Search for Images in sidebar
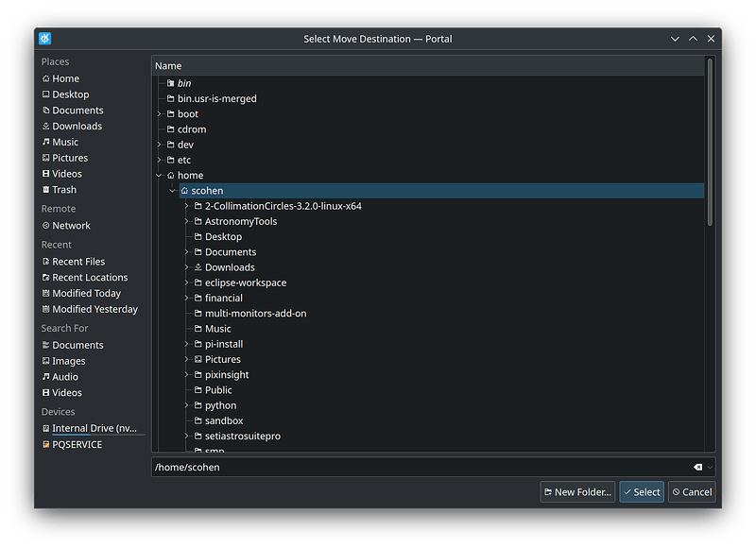The width and height of the screenshot is (756, 548). 68,361
